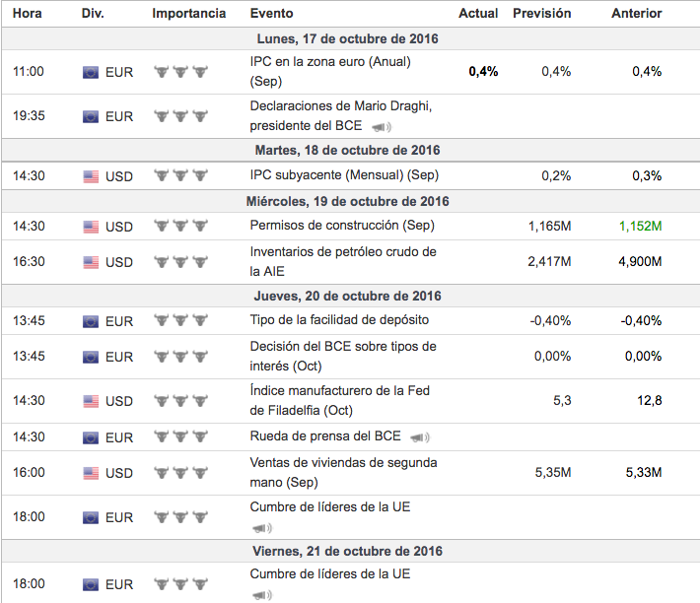This screenshot has height=603, width=700.
Task: Click the speaker icon under Friday's Cumbre de líderes event
Action: 261,595
